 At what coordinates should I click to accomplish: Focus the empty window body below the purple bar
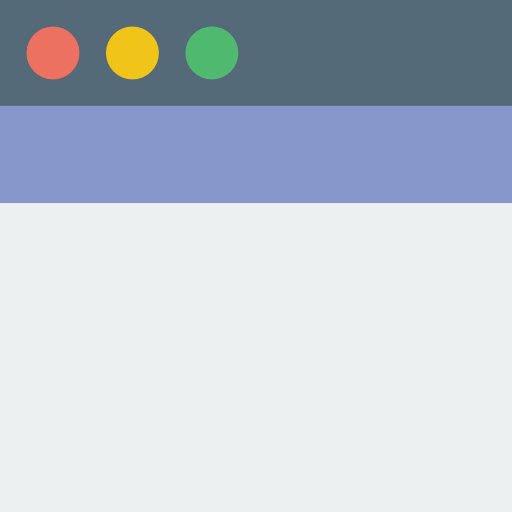256,357
